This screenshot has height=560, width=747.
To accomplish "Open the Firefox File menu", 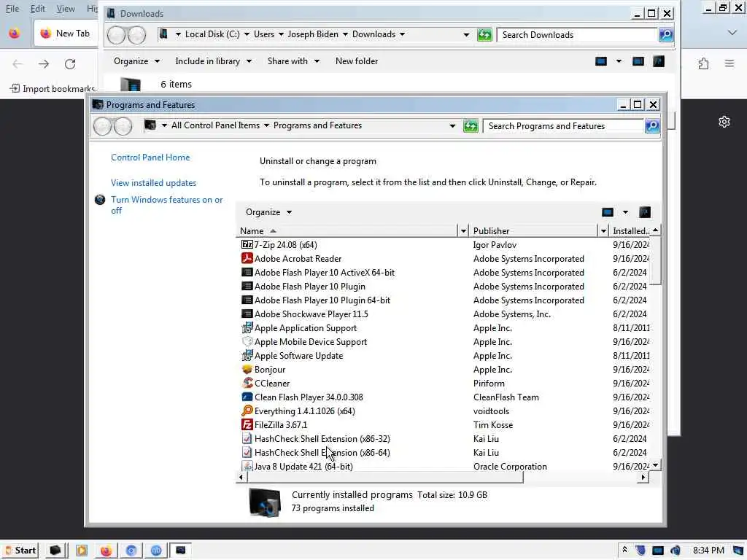I will pyautogui.click(x=12, y=9).
